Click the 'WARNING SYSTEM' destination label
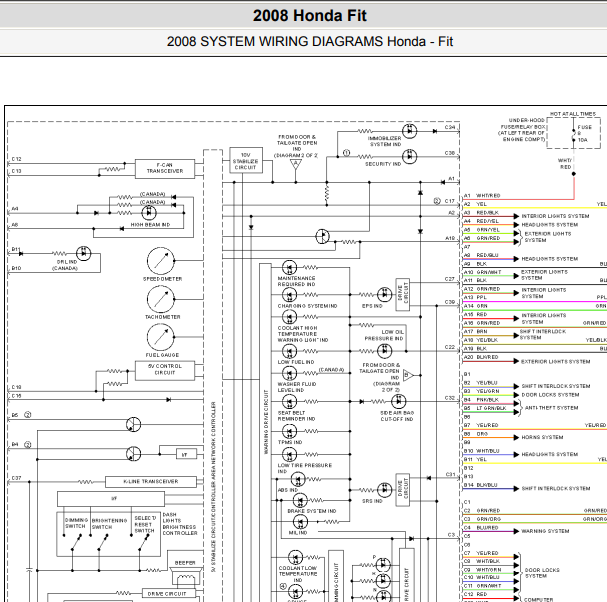Screen dimensions: 607x602 545,531
